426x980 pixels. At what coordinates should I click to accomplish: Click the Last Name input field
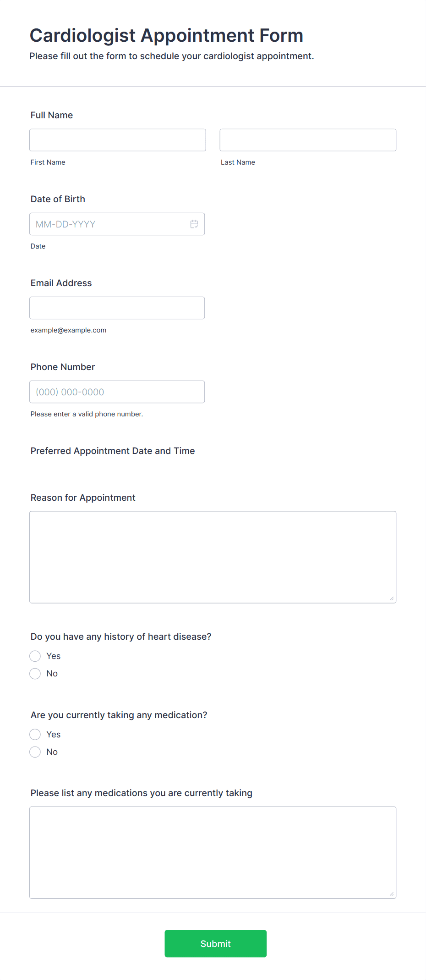(x=308, y=140)
